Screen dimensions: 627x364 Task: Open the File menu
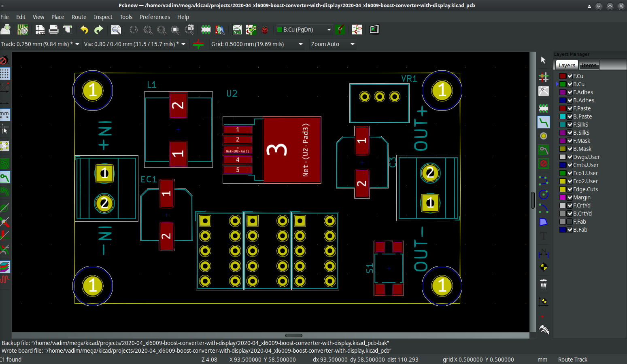coord(5,17)
